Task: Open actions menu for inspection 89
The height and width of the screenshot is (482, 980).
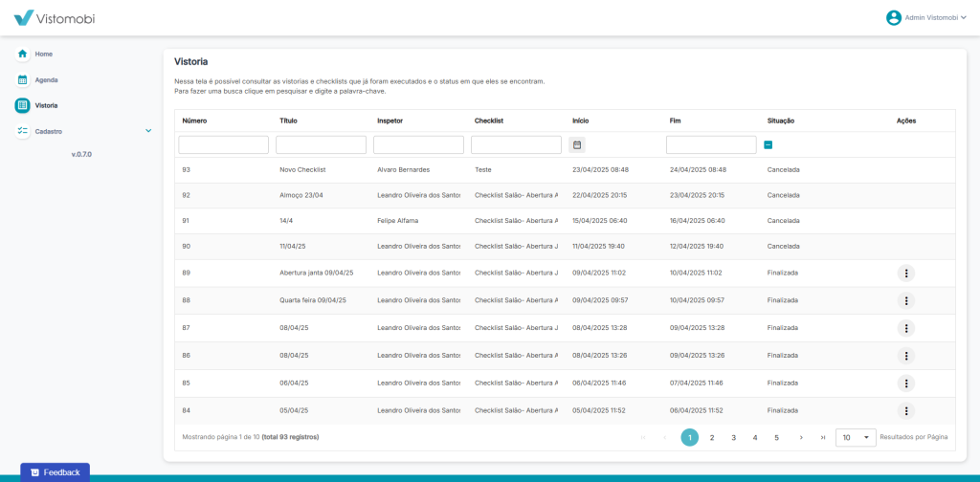Action: pos(905,273)
